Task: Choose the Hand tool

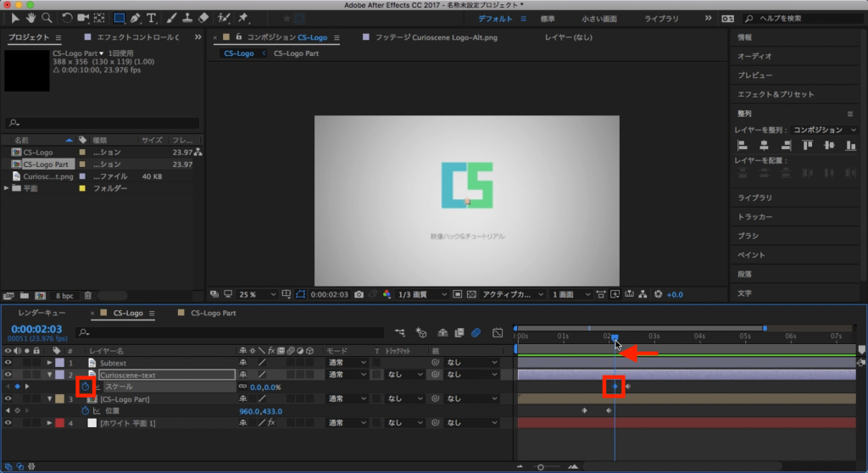Action: point(31,18)
